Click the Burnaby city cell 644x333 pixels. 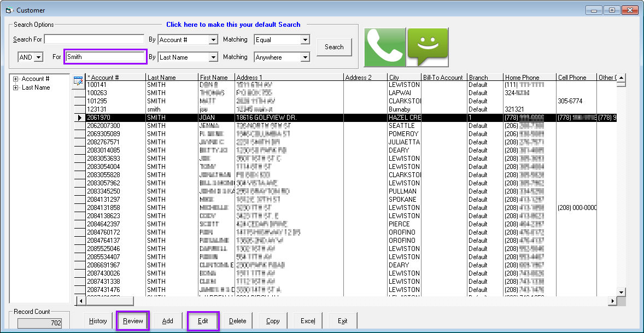[x=404, y=109]
